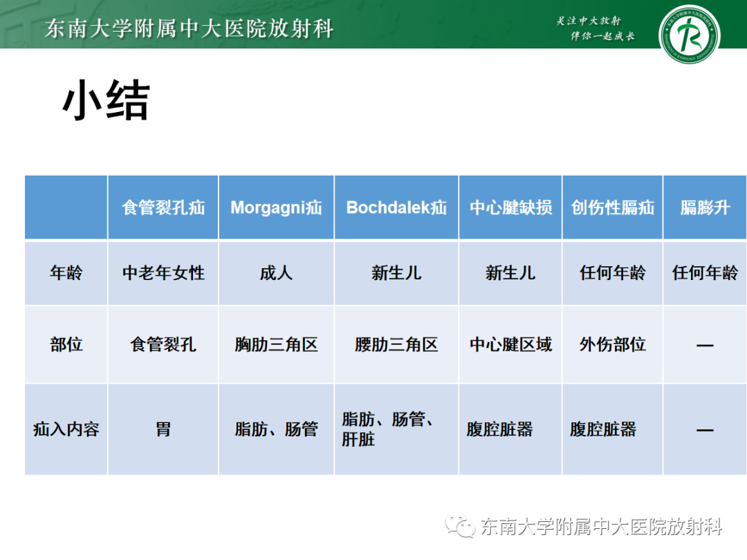Select the cell 腰肋三角区
The width and height of the screenshot is (747, 560).
pos(396,344)
